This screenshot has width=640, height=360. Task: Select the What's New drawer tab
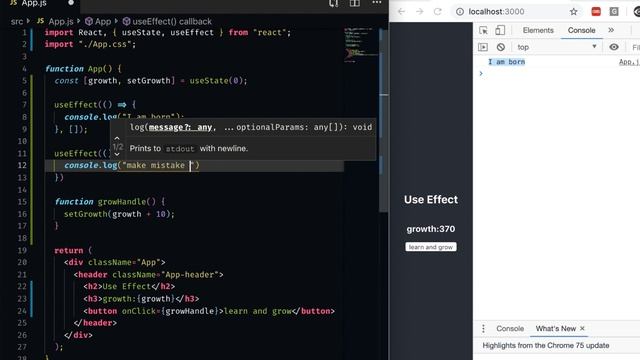[556, 329]
